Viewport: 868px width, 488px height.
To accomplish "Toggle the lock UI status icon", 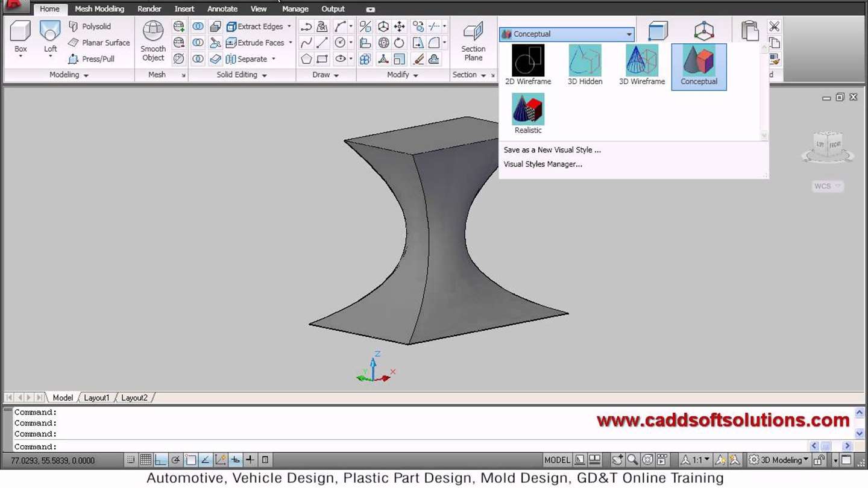I will pyautogui.click(x=819, y=460).
